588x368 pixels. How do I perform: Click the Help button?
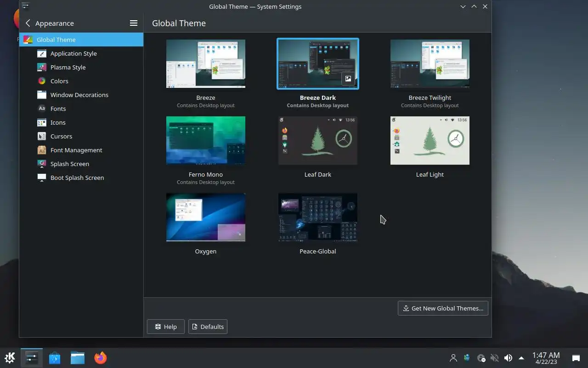click(x=166, y=327)
